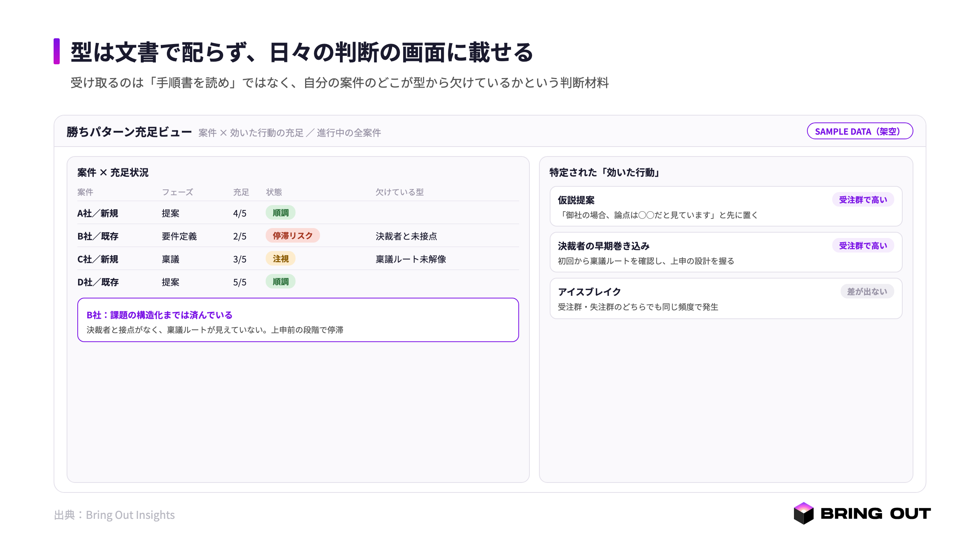980x551 pixels.
Task: Click the 注視 status badge in C社 row
Action: [x=281, y=259]
